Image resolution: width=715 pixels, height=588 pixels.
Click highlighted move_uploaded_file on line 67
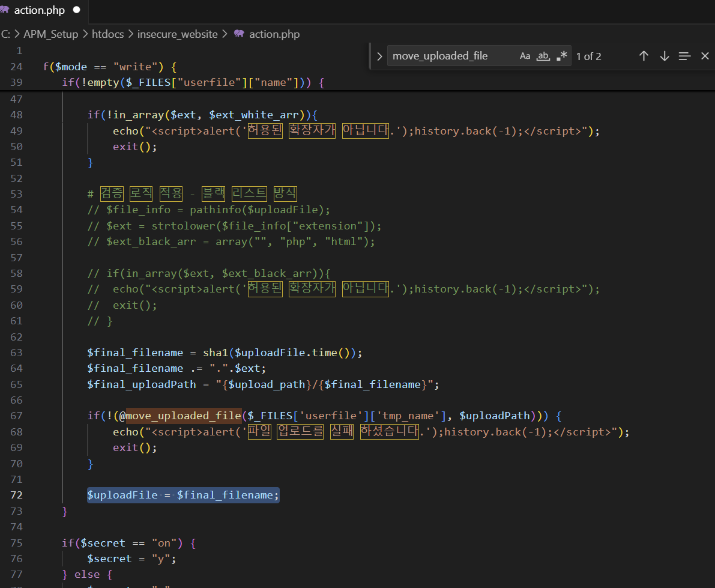183,416
